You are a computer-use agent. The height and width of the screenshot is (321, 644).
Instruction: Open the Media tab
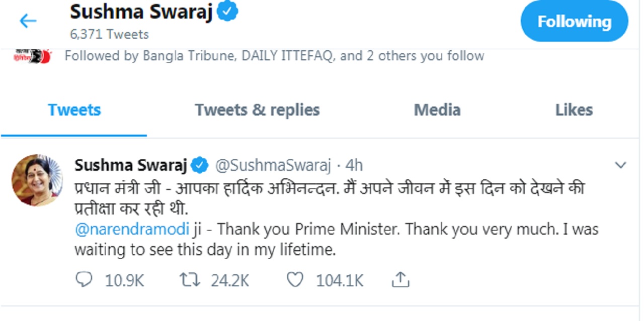click(437, 110)
